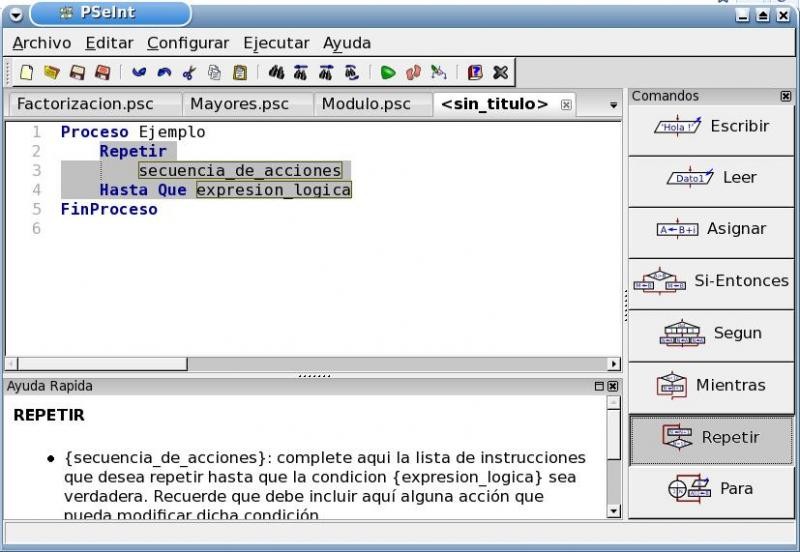Open the window menu at title bar left
The width and height of the screenshot is (800, 552).
click(15, 15)
